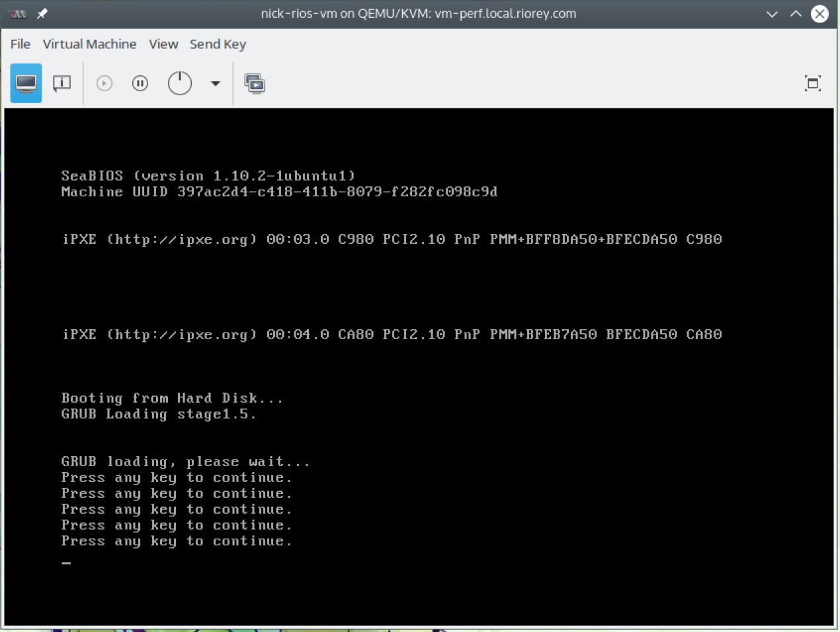Screen dimensions: 840x632
Task: Click the iPXE 00:03.0 C980 line
Action: 392,239
